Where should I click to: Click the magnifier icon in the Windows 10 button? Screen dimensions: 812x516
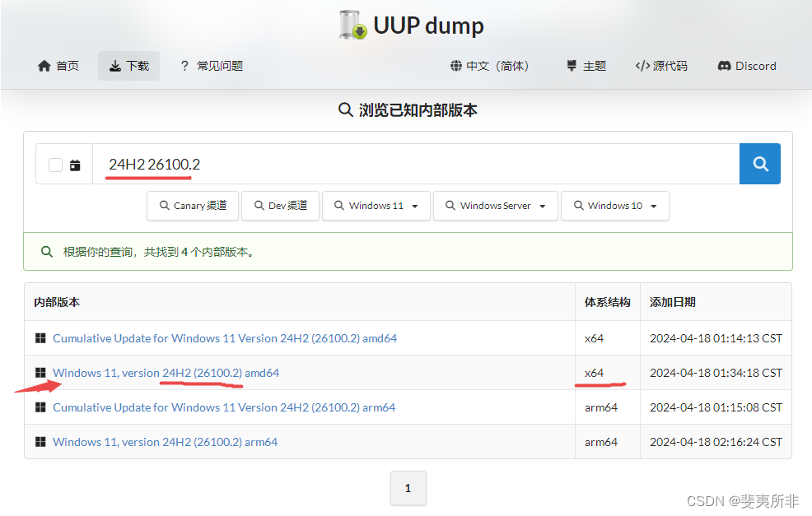tap(578, 206)
